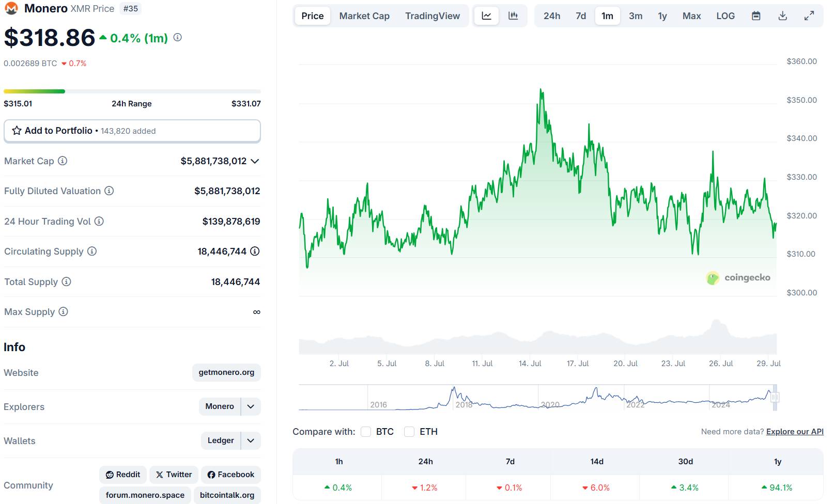Image resolution: width=834 pixels, height=504 pixels.
Task: Visit bitcointalk.org community link
Action: [x=227, y=495]
